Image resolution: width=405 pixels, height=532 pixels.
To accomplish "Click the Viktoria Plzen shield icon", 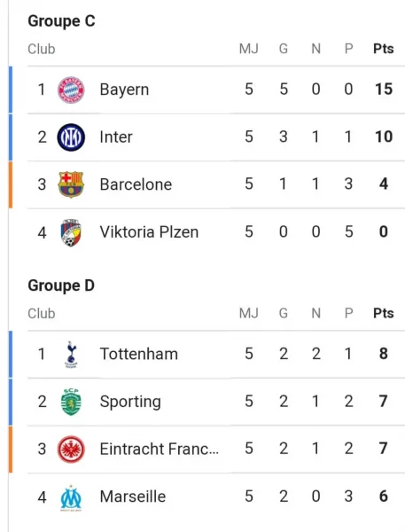I will coord(71,232).
